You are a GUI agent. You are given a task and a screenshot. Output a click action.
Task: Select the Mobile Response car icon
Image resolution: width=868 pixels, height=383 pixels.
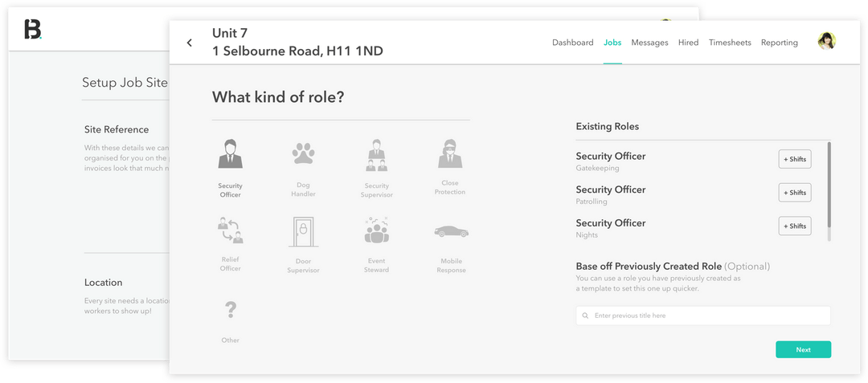(451, 232)
